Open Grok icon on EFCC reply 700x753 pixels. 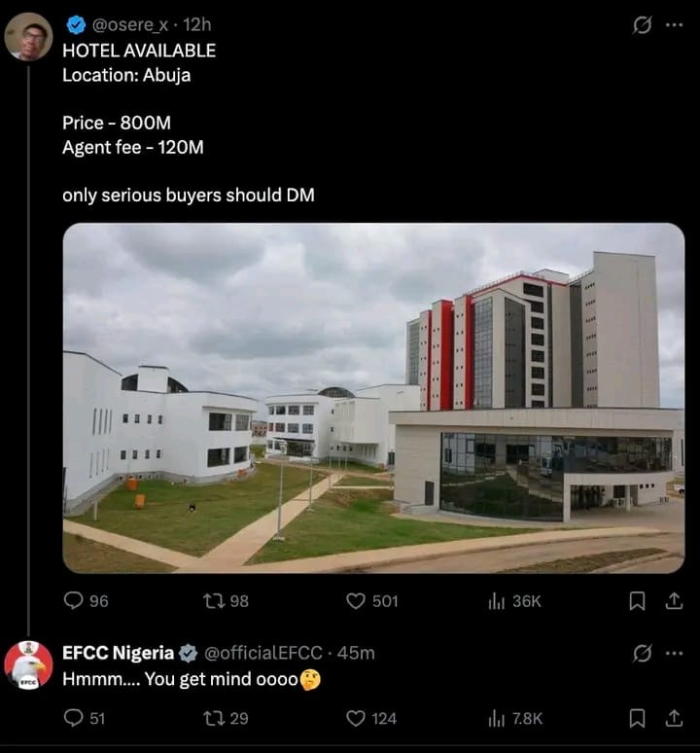coord(642,654)
